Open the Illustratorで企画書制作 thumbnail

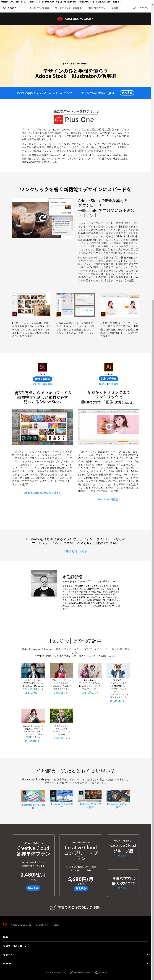(61, 795)
